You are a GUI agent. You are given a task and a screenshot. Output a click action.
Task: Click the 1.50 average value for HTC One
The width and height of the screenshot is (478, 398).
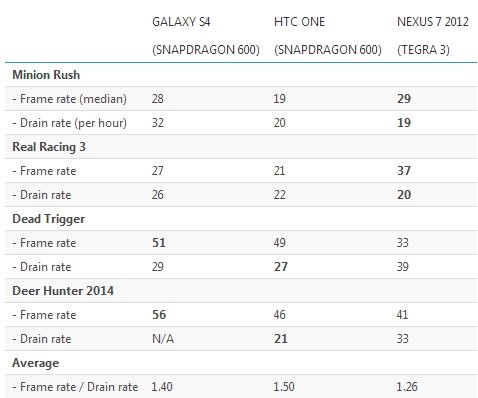click(284, 387)
